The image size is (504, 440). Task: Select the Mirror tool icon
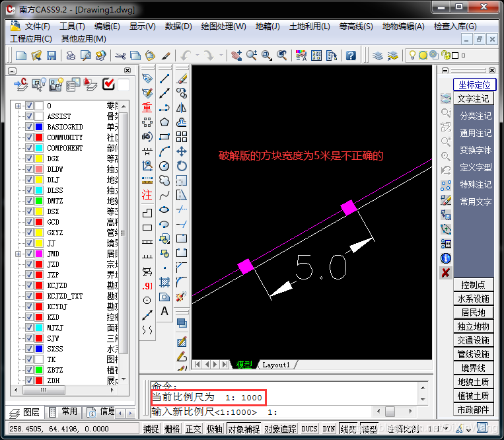point(182,108)
